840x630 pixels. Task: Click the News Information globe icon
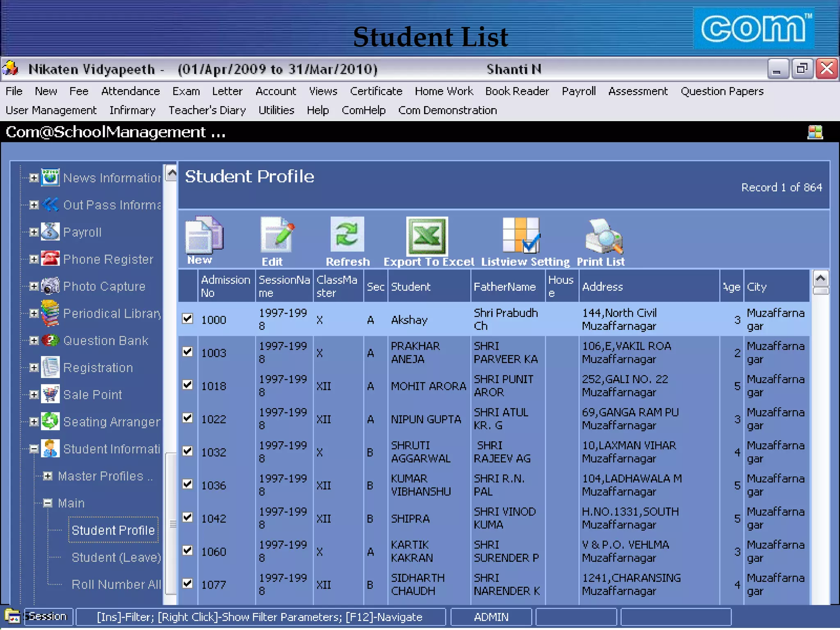point(50,178)
